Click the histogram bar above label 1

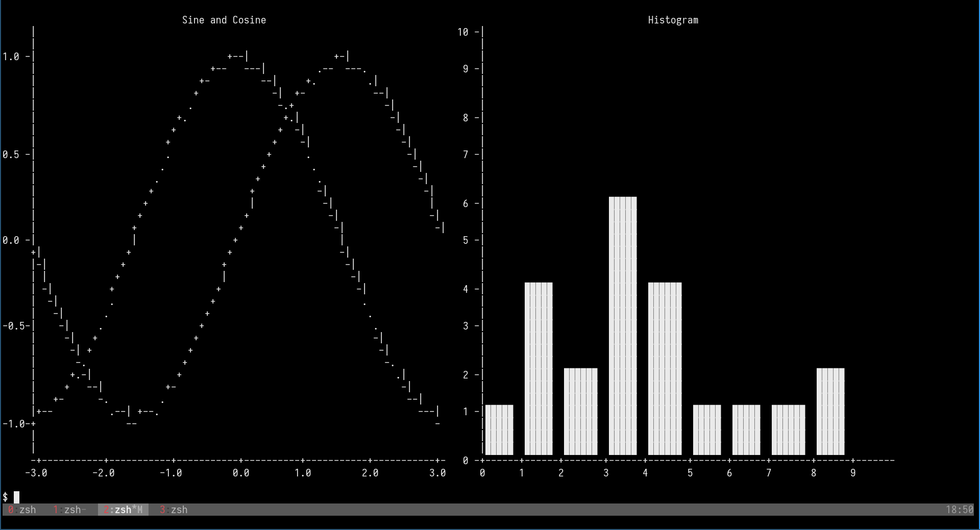(x=538, y=367)
